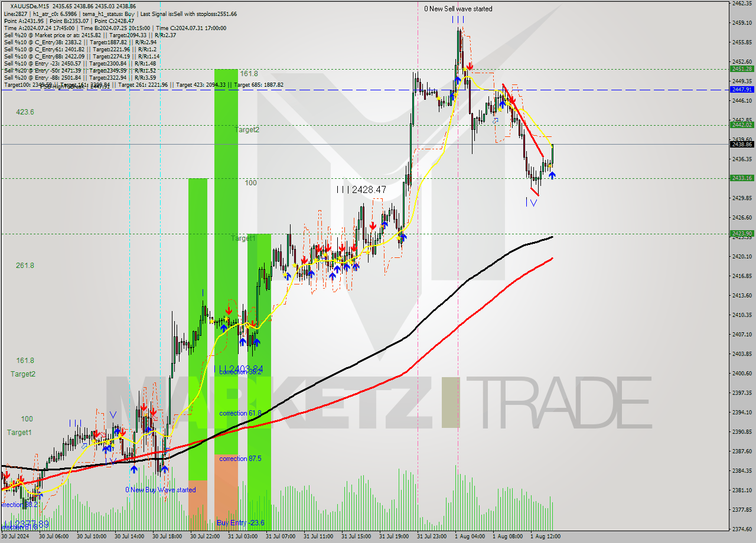Viewport: 756px width, 543px height.
Task: Click the "I I 2403.84" wave label
Action: point(238,368)
